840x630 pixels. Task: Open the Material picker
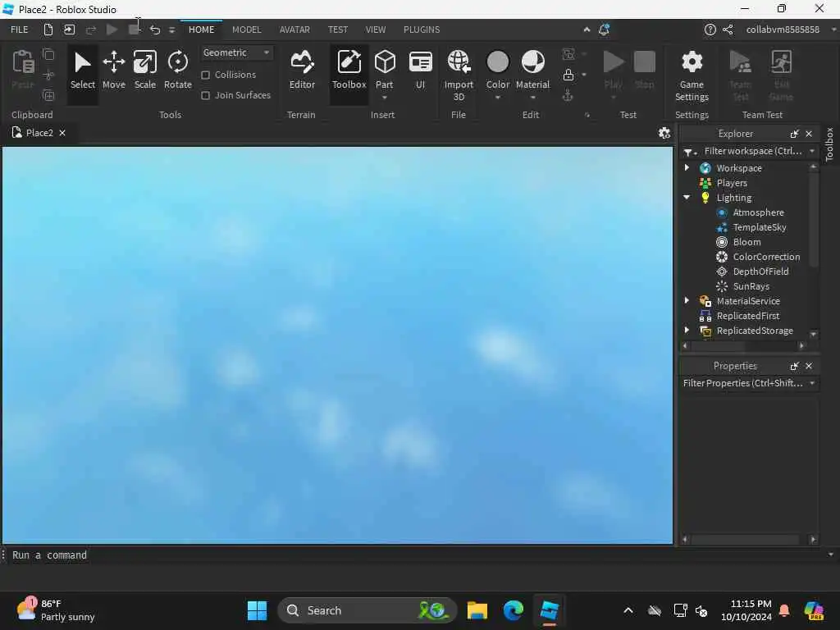[532, 63]
